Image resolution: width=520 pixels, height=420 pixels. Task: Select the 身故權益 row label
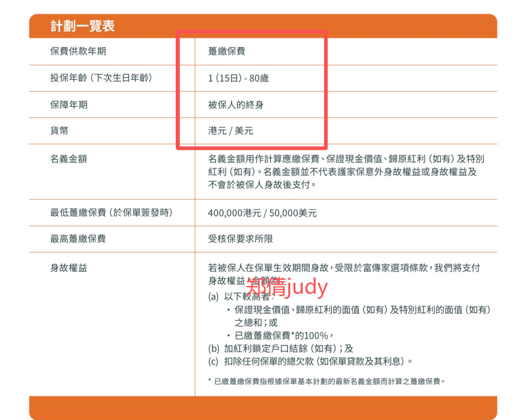(69, 268)
